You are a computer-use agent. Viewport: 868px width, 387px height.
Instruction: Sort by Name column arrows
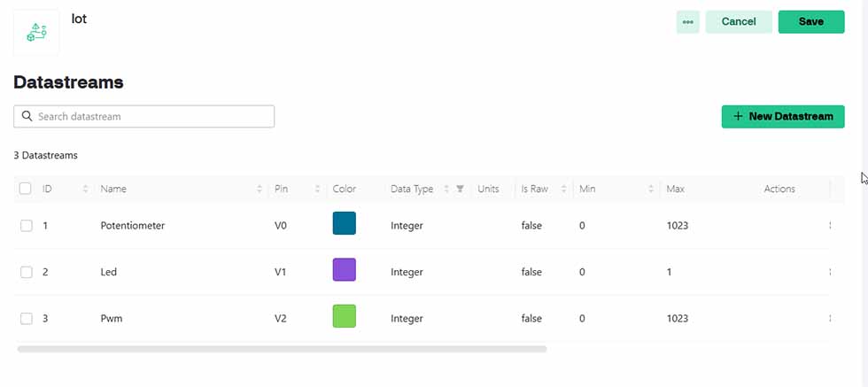[x=259, y=189]
